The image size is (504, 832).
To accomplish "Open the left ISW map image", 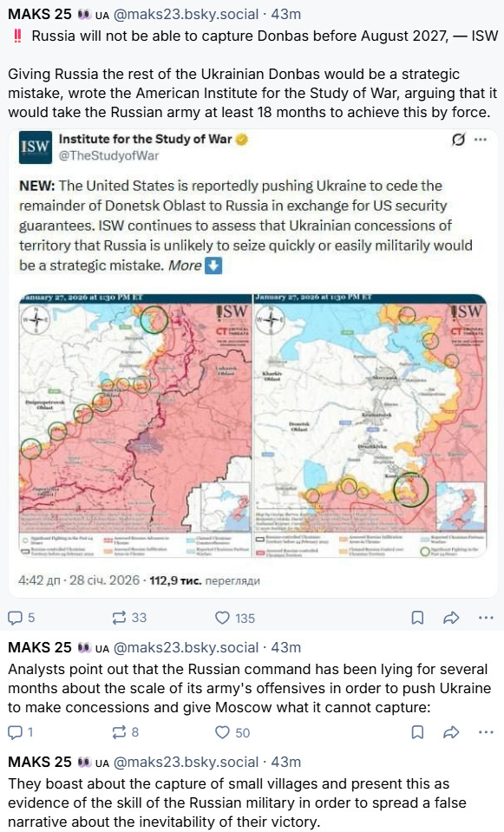I will click(135, 425).
